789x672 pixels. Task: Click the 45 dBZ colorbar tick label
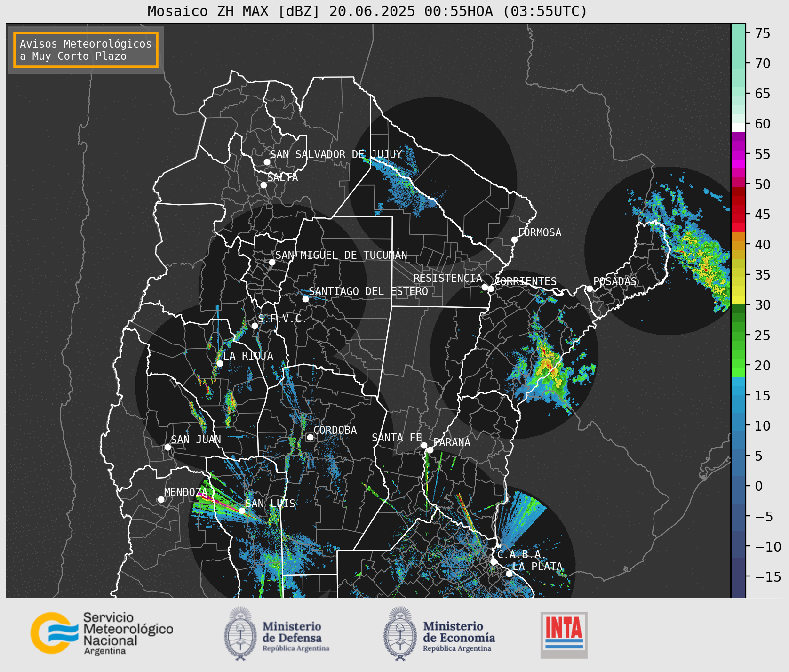pos(763,214)
